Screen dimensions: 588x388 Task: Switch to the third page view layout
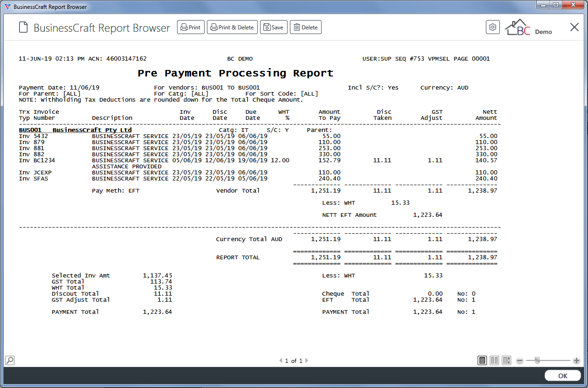tap(506, 360)
